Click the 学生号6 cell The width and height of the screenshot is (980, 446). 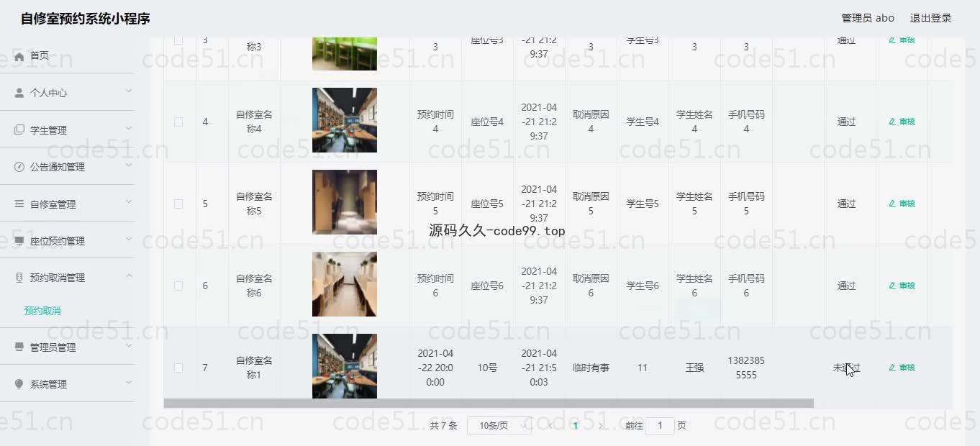click(643, 286)
